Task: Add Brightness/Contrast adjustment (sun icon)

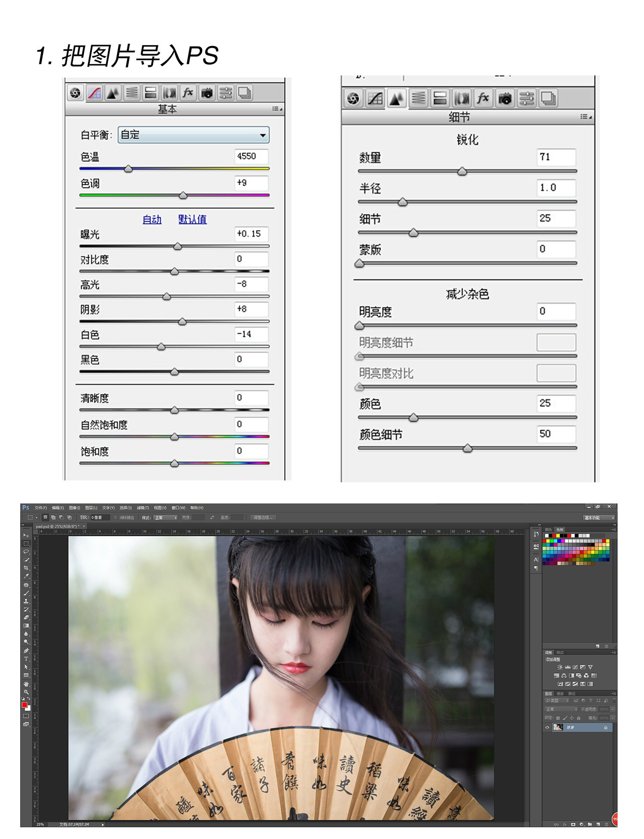Action: pos(560,667)
